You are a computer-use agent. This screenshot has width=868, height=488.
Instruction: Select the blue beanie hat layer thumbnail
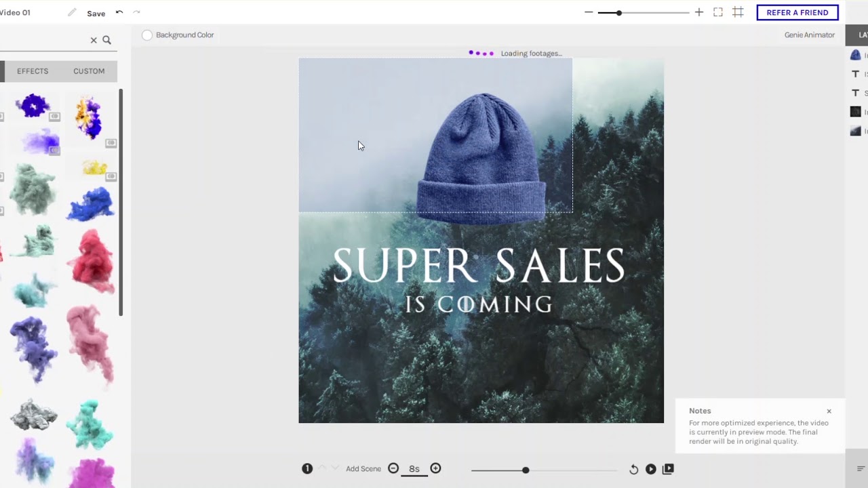(856, 55)
